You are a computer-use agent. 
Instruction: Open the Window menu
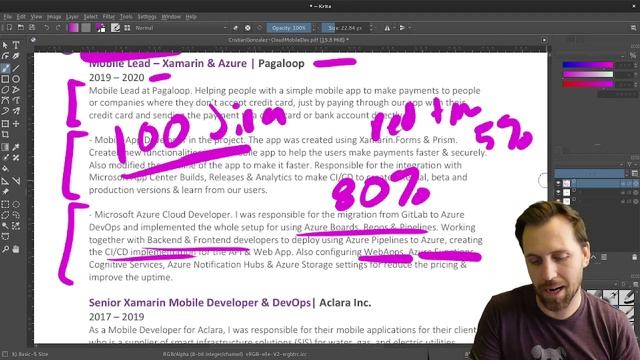(x=171, y=17)
